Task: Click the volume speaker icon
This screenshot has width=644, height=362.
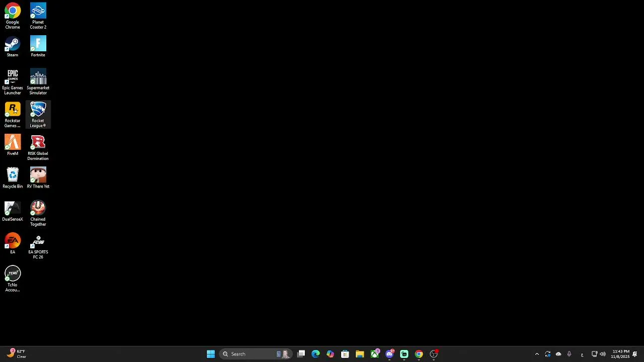Action: pos(603,354)
